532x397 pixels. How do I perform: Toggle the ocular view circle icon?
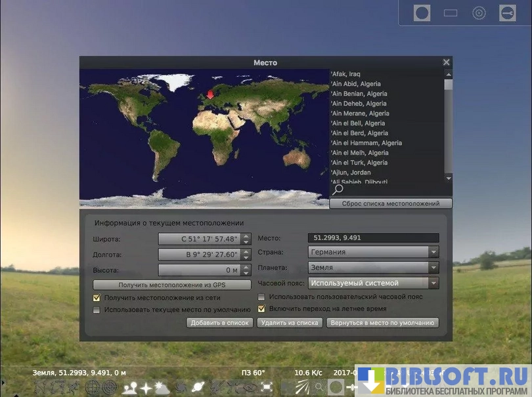click(x=422, y=12)
